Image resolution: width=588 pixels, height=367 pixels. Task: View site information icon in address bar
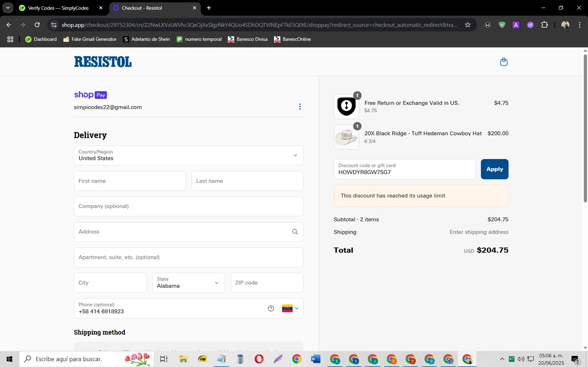coord(54,25)
